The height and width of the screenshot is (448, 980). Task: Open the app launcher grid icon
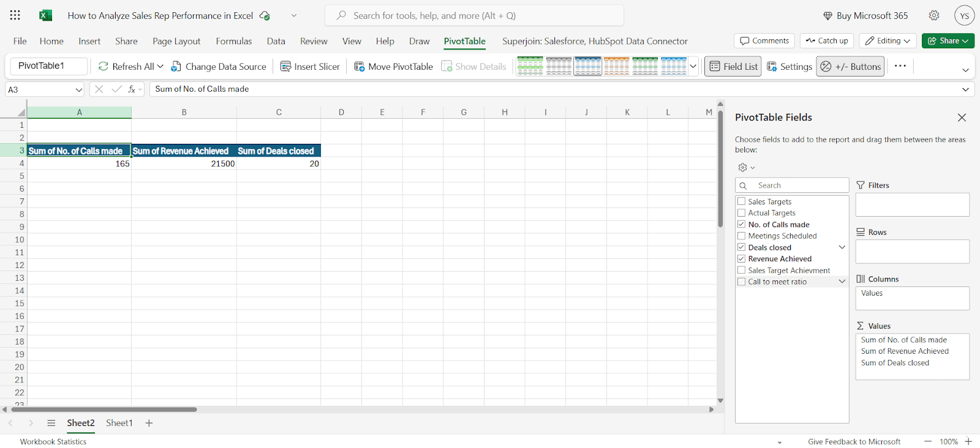15,15
